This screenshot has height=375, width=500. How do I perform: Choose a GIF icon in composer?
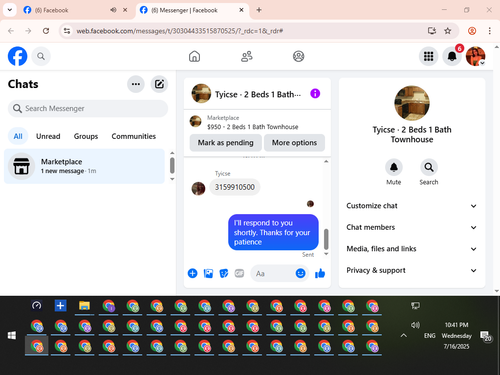click(x=239, y=273)
